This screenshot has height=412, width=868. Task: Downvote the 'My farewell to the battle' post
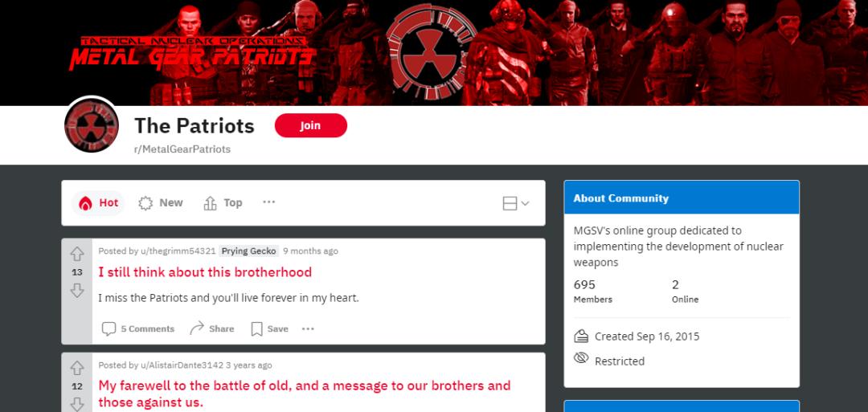(x=77, y=404)
